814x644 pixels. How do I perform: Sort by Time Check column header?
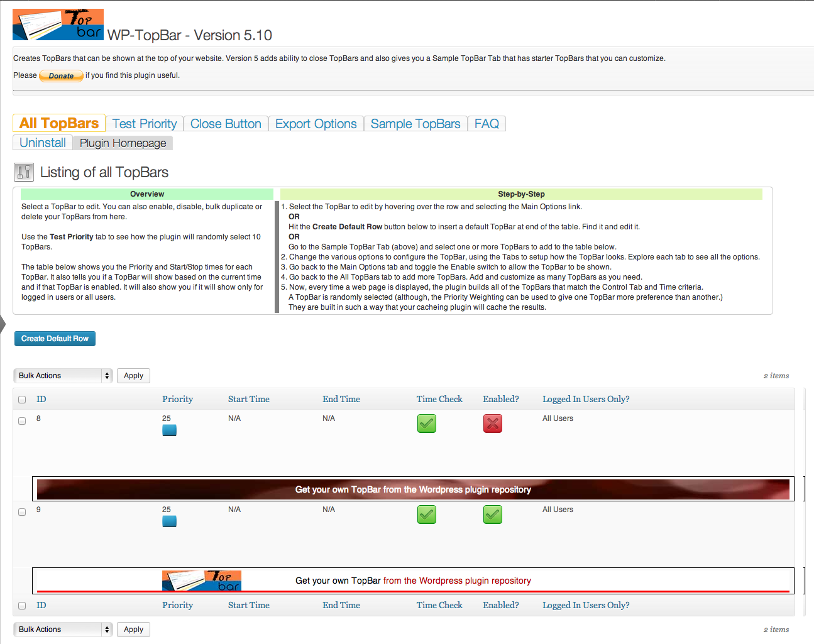pyautogui.click(x=439, y=399)
